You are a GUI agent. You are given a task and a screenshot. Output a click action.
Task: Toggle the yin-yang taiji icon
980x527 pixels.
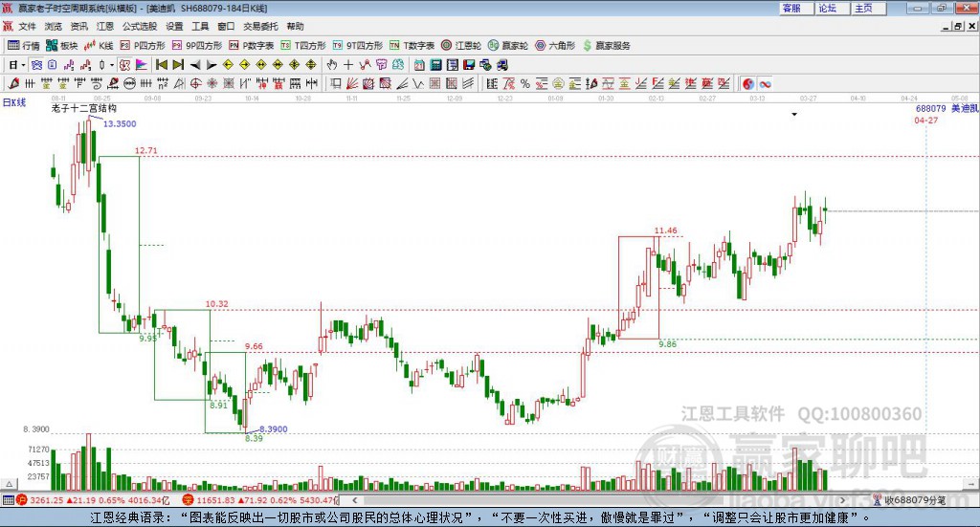tap(748, 83)
